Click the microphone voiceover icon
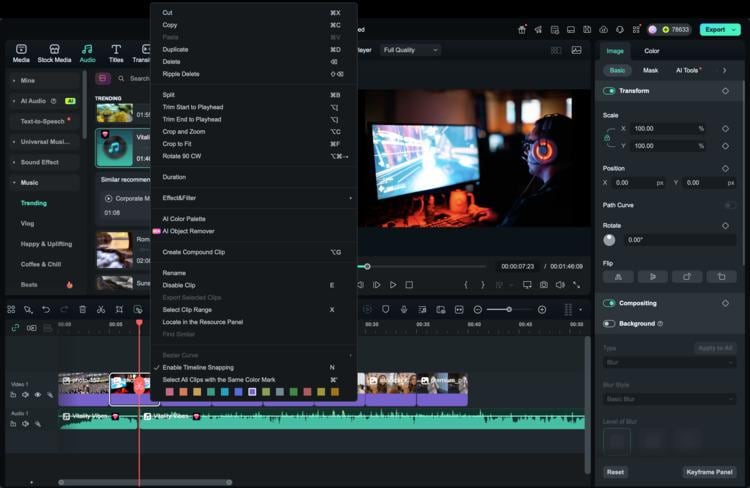The width and height of the screenshot is (750, 488). point(404,310)
